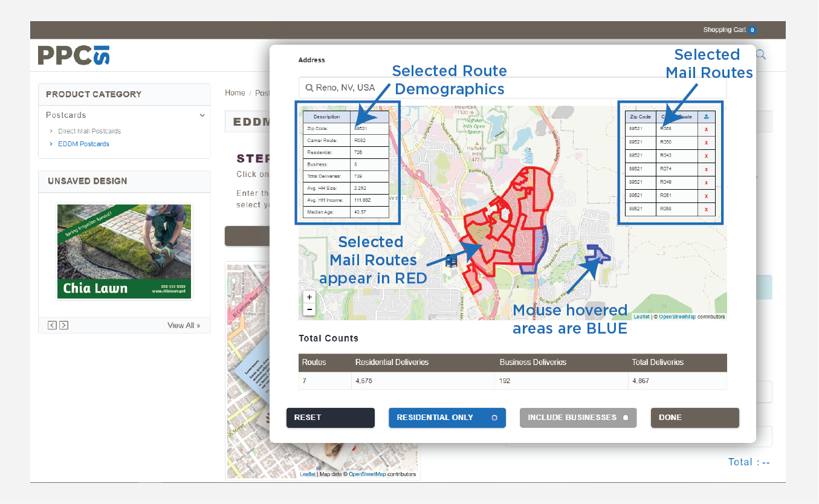This screenshot has height=504, width=819.
Task: Zoom out on the map
Action: coord(309,309)
